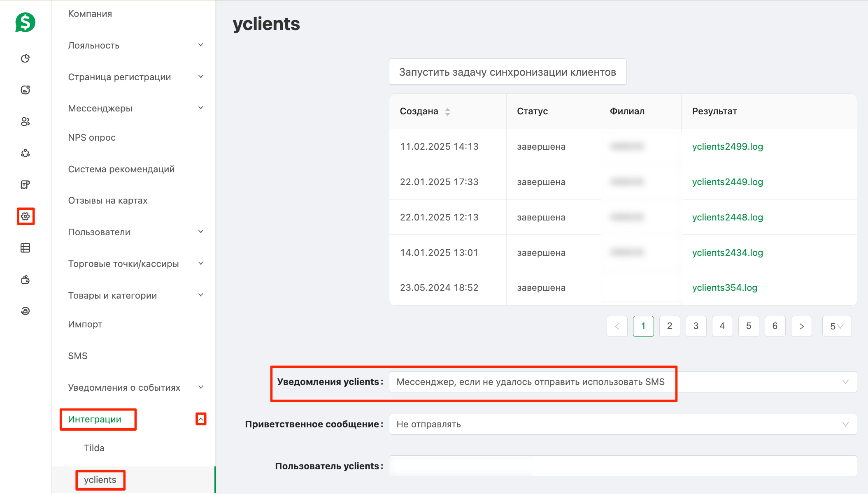Open Уведомления yclients dropdown
The height and width of the screenshot is (494, 868).
tap(623, 382)
